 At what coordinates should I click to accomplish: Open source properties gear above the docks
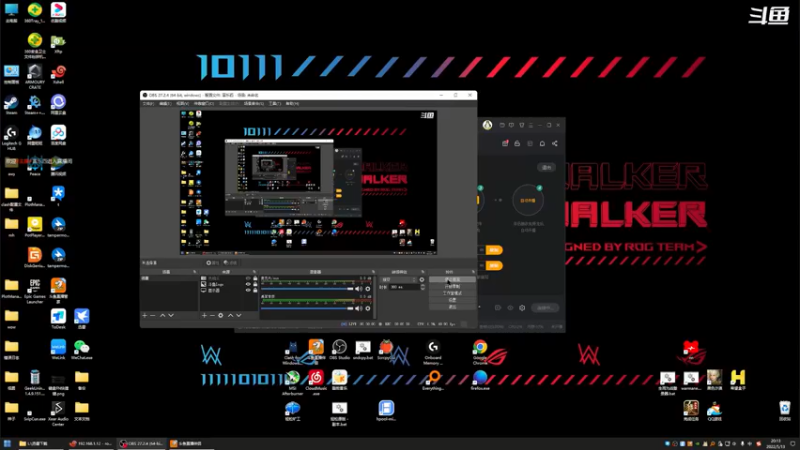212,263
